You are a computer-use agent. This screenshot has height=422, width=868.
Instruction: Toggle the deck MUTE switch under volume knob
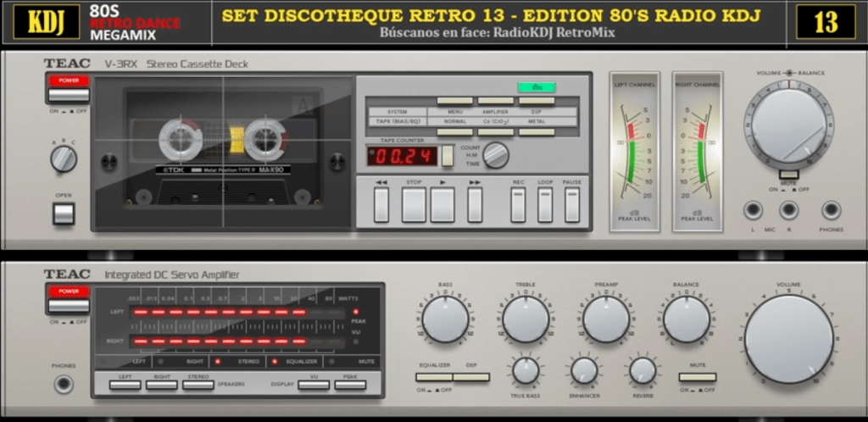click(788, 175)
